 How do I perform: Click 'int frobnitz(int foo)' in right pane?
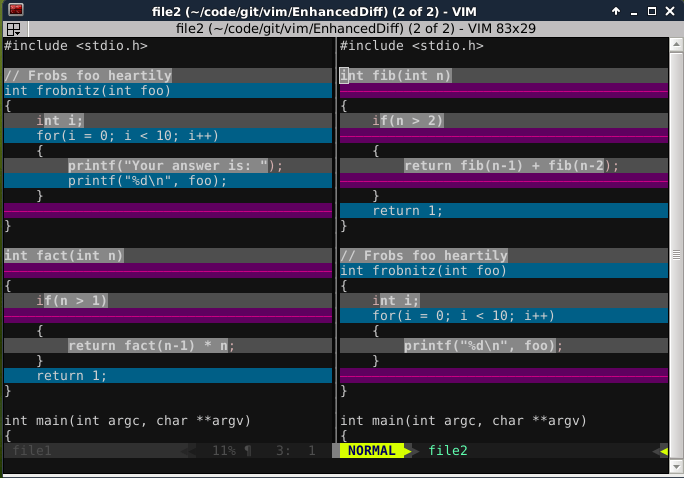click(x=424, y=271)
